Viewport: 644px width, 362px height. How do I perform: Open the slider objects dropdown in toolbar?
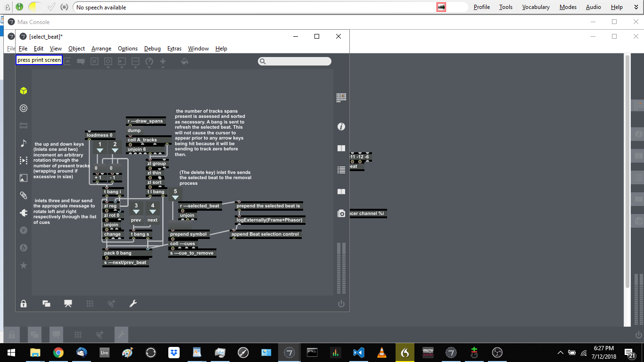[x=135, y=62]
